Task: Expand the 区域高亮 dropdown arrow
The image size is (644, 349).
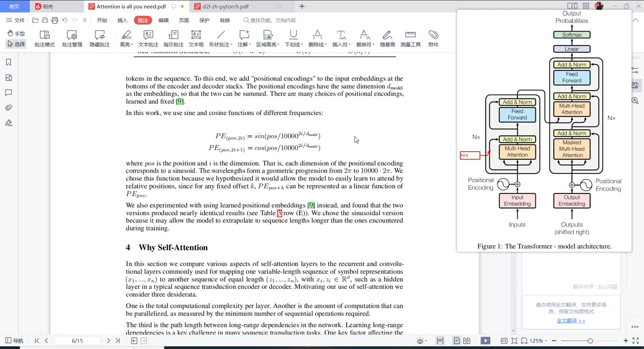Action: [277, 45]
